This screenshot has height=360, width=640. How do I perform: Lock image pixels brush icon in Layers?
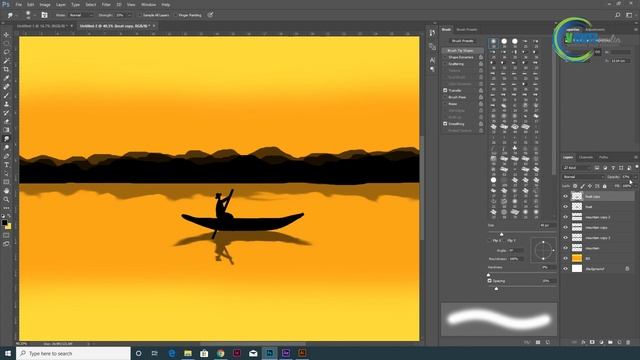click(x=582, y=186)
